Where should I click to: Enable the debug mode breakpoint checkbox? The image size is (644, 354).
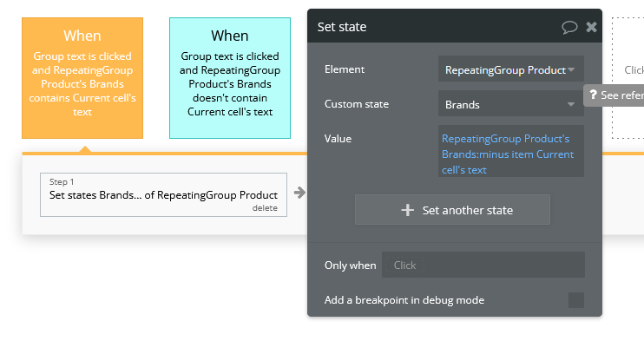575,300
